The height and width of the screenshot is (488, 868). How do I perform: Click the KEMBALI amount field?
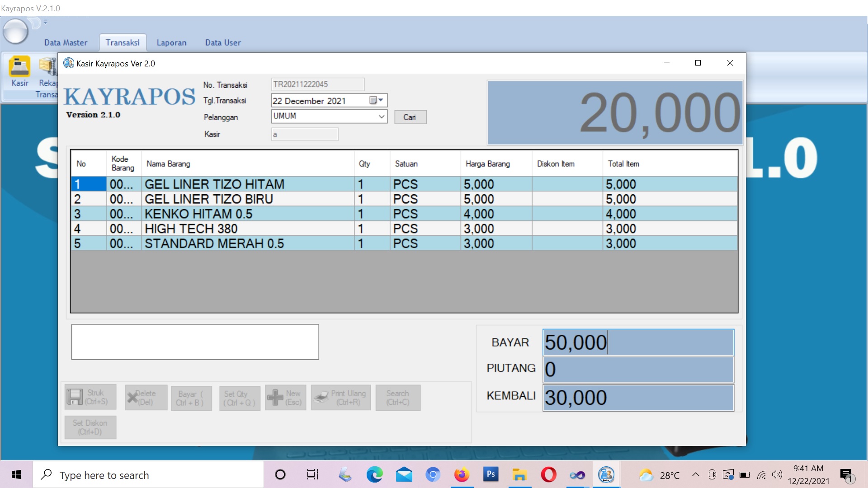(638, 398)
